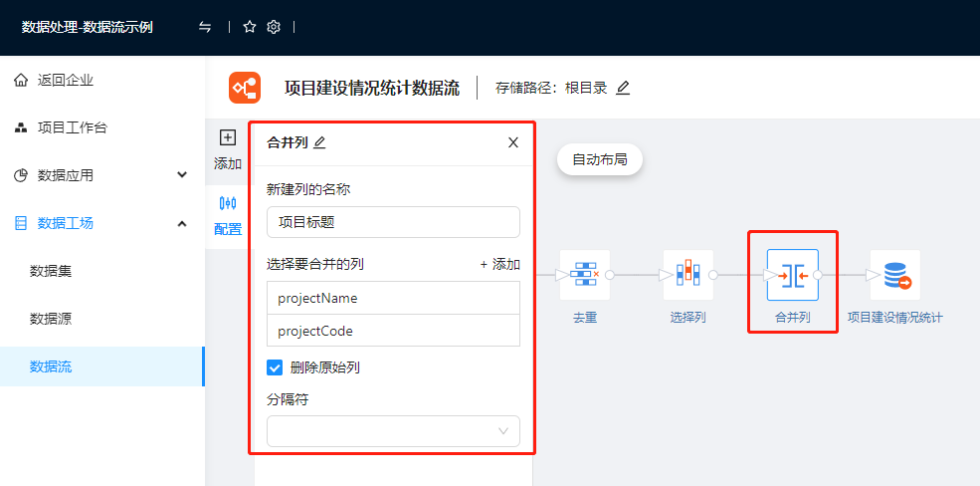The image size is (980, 486).
Task: Click the switch arrows icon in header
Action: (x=205, y=27)
